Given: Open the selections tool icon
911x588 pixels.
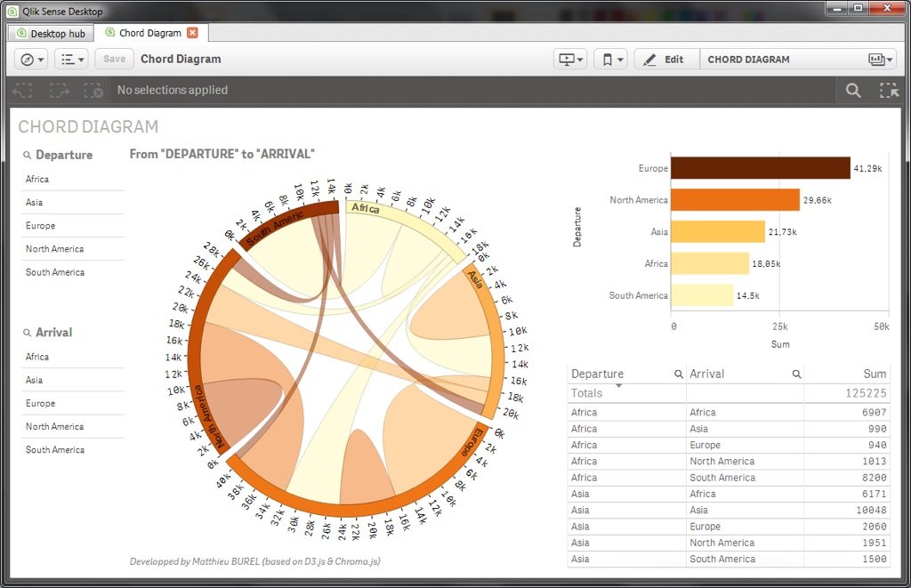Looking at the screenshot, I should (889, 90).
